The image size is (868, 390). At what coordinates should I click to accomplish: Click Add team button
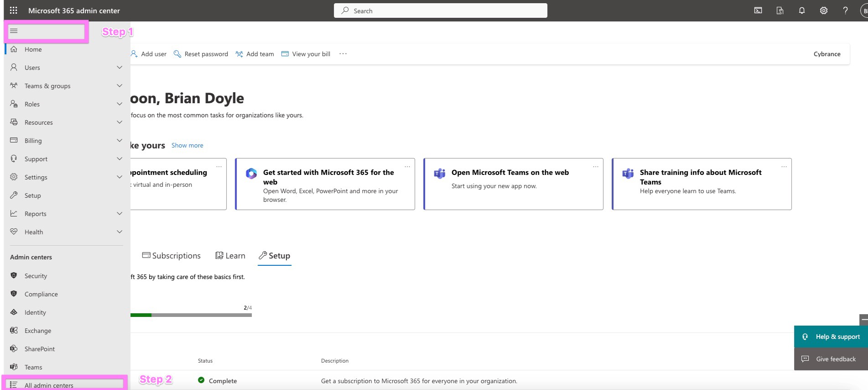pos(255,54)
